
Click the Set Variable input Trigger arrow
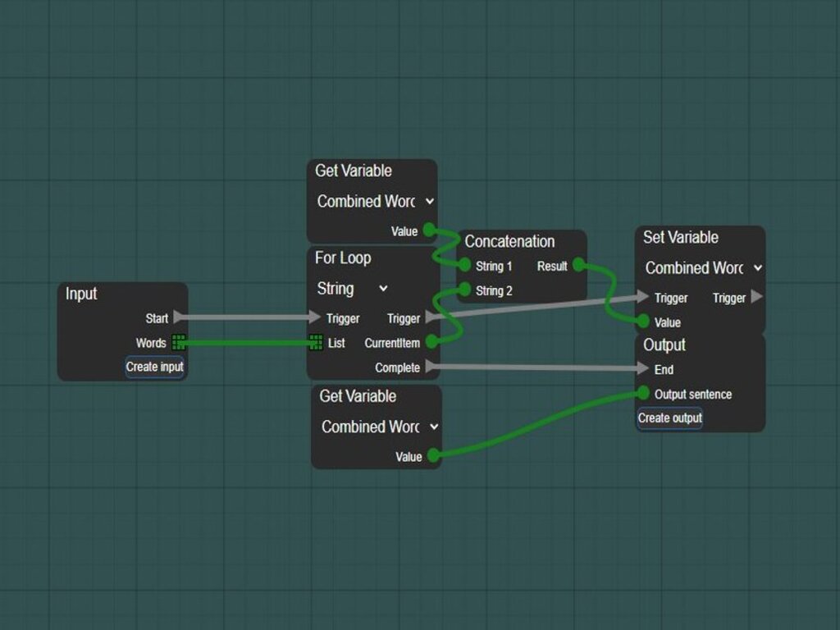(643, 296)
